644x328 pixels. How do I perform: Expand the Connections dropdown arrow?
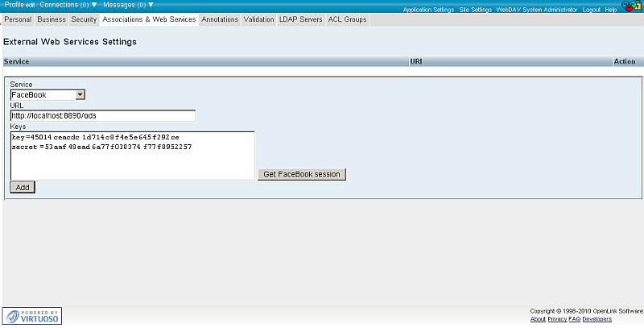point(94,5)
